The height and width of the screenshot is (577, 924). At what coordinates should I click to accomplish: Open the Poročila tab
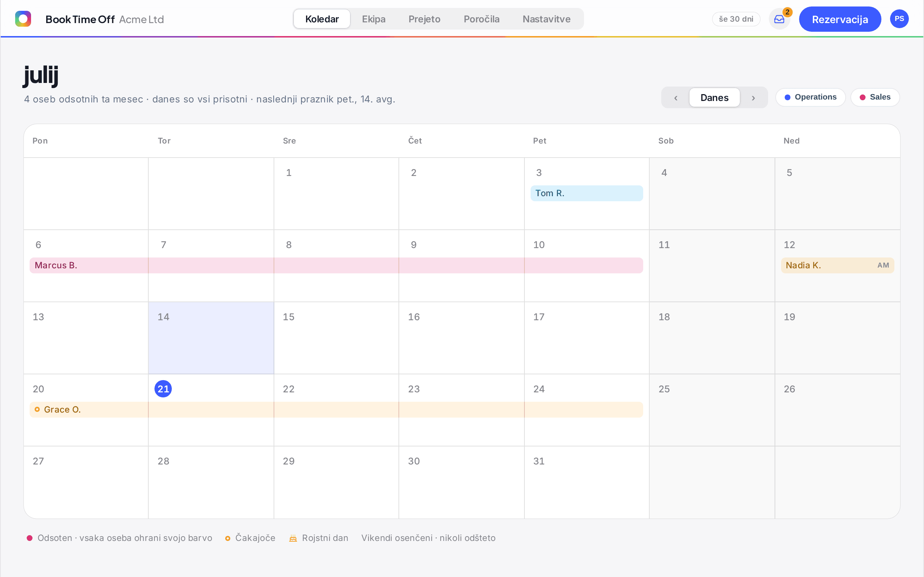tap(481, 19)
